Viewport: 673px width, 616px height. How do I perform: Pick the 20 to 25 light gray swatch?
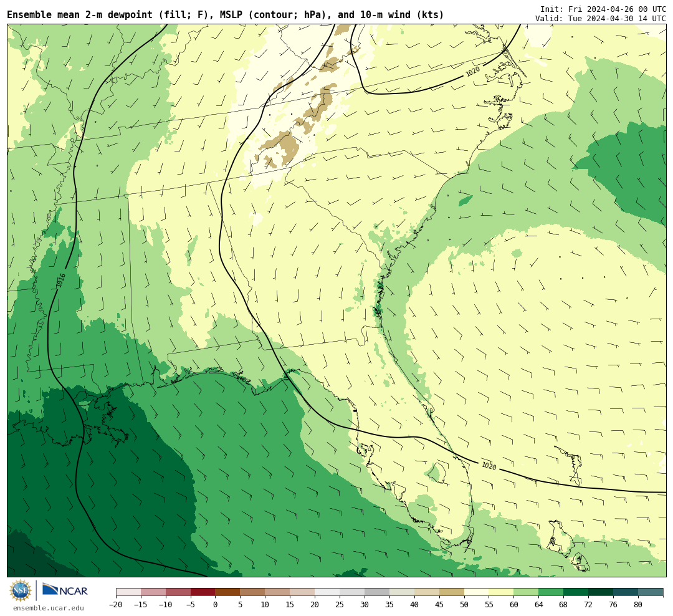point(328,592)
